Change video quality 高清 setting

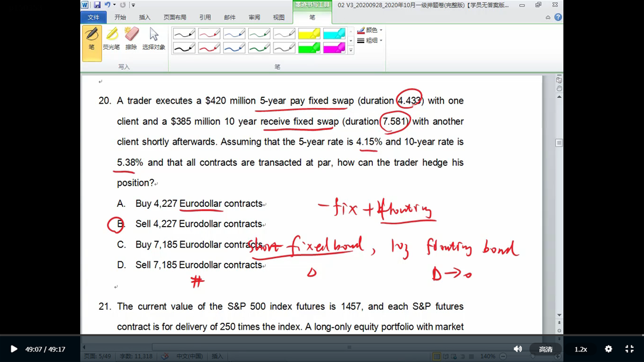[x=546, y=349]
